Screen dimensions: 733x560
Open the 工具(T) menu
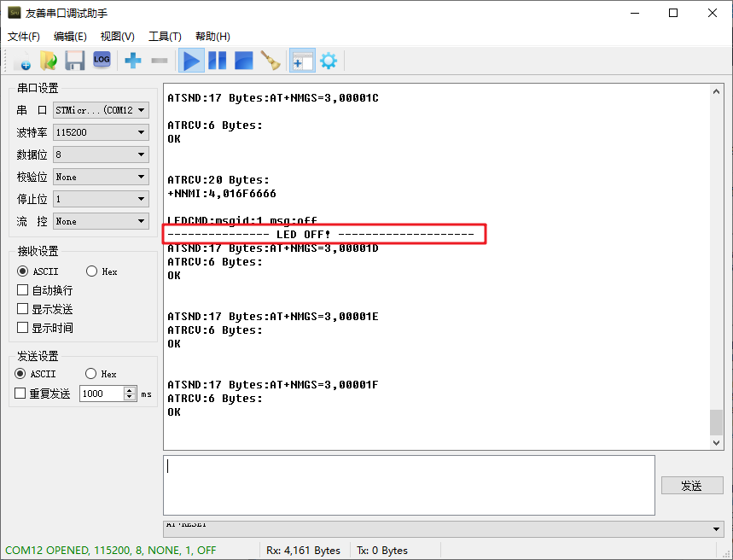[x=165, y=37]
